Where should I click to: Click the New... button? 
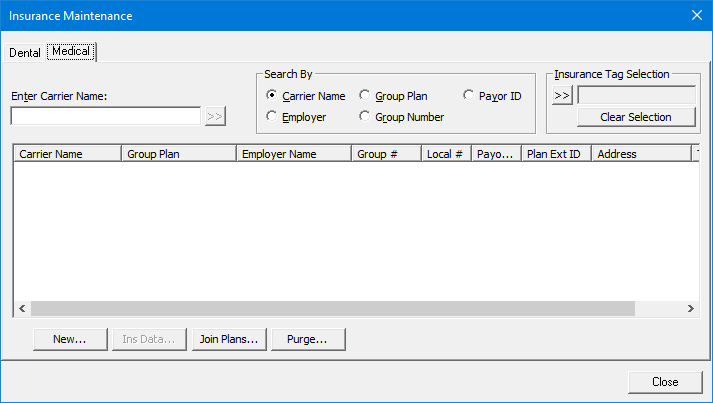coord(69,339)
